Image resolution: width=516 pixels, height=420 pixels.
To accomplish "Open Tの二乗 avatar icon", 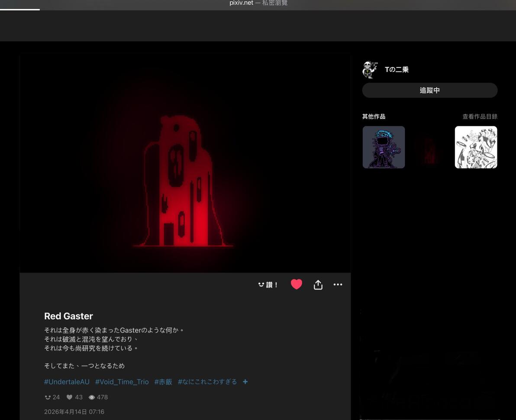I will 370,70.
